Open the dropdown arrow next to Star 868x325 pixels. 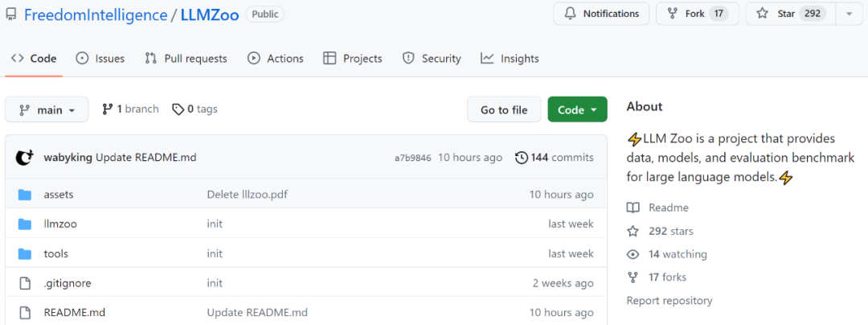(x=850, y=14)
